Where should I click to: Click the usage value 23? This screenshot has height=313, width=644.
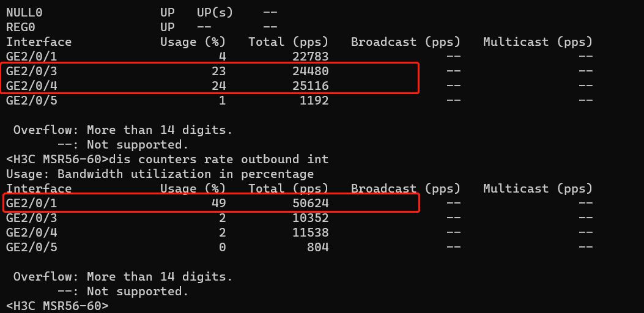tap(219, 71)
